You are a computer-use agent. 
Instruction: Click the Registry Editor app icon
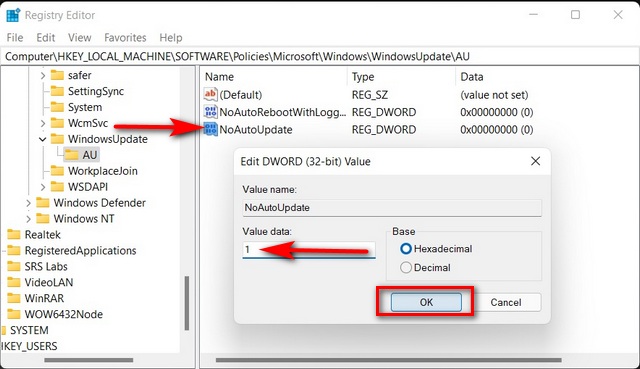click(13, 15)
